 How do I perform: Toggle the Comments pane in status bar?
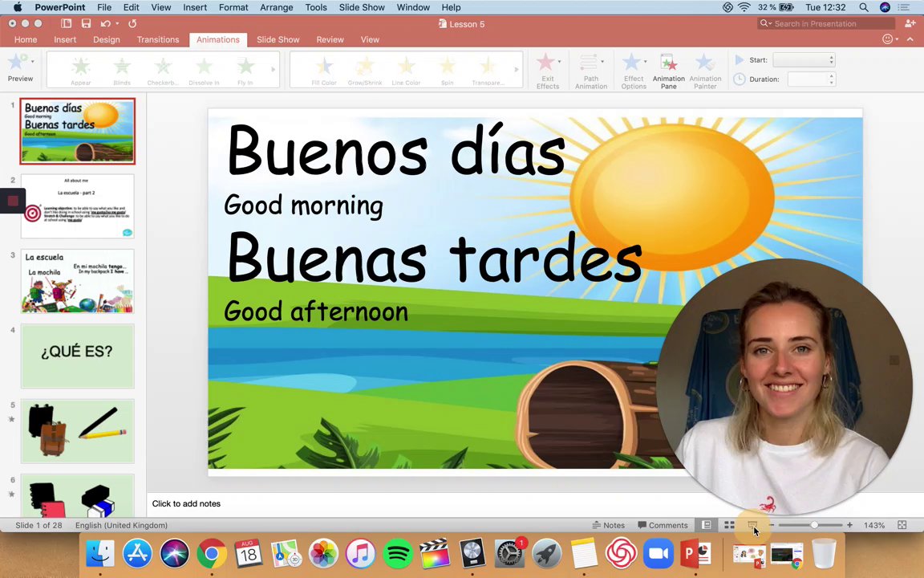[x=663, y=525]
